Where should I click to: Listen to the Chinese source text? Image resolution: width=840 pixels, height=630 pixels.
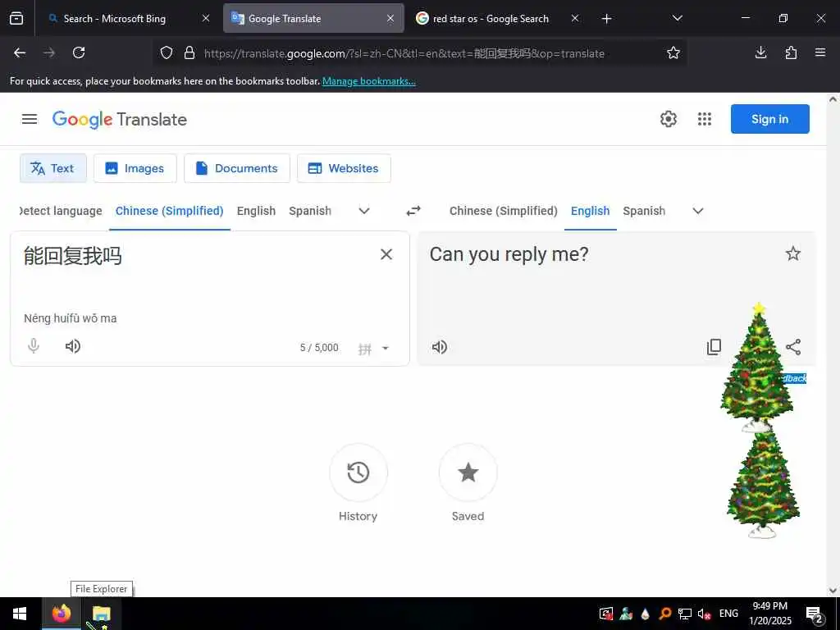coord(73,346)
